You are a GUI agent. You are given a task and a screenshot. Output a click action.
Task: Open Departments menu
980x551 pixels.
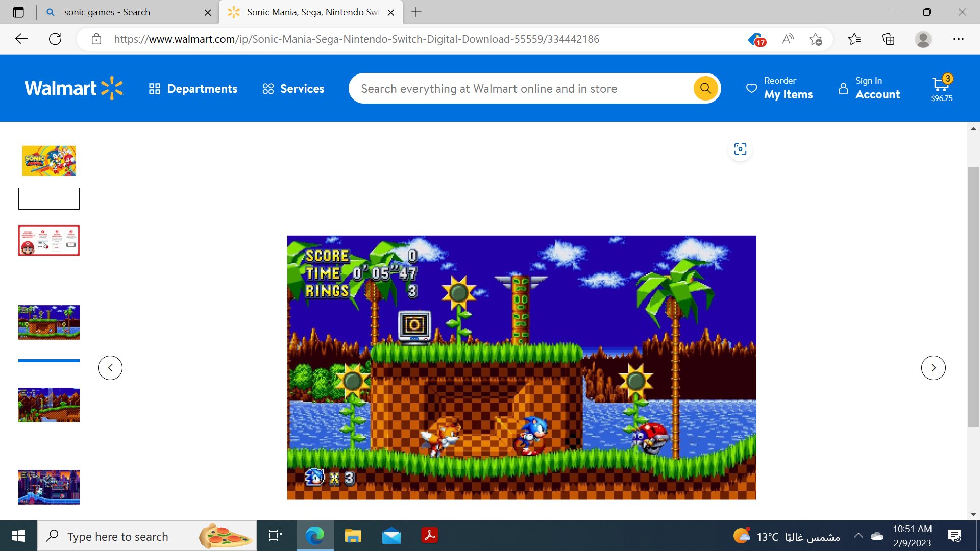pos(193,89)
